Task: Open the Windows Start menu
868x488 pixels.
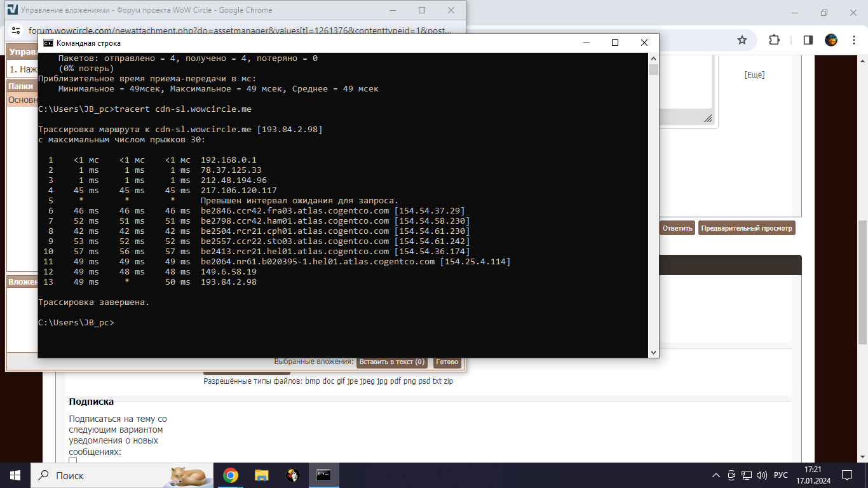Action: (x=15, y=475)
